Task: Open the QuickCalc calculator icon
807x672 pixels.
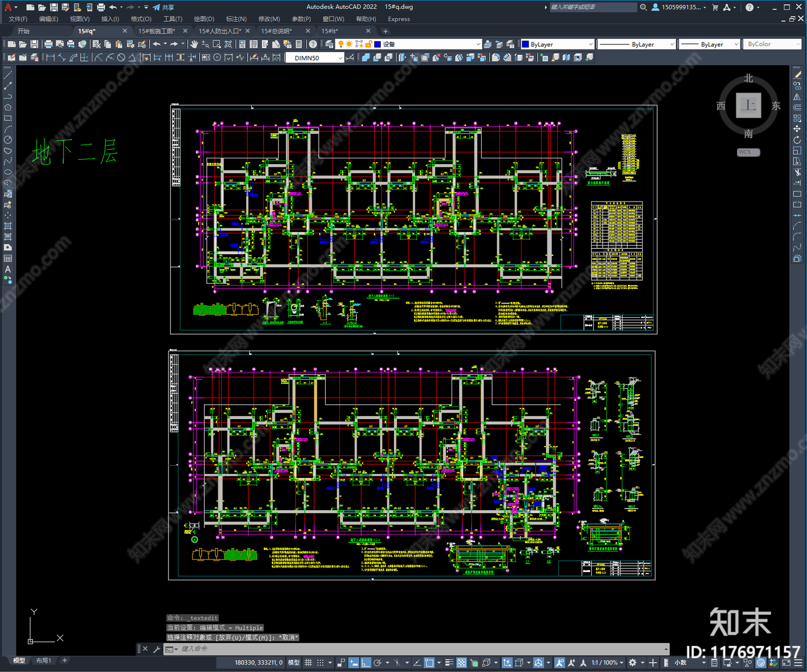Action: [x=299, y=44]
